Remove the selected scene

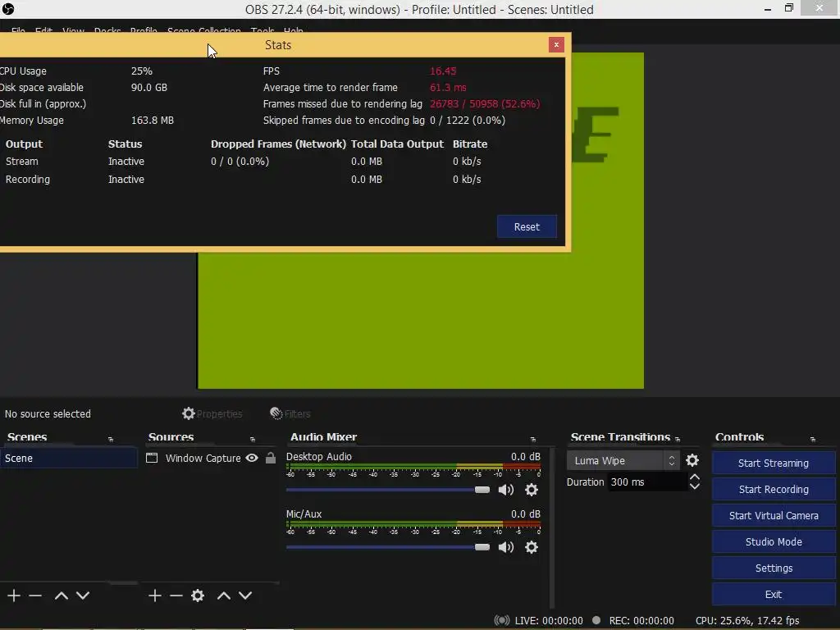[35, 596]
